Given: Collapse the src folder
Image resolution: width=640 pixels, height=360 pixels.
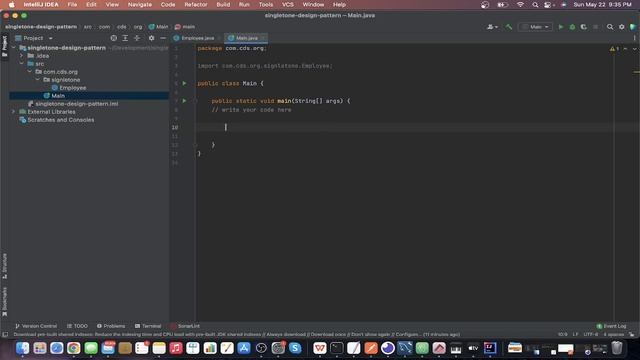Looking at the screenshot, I should click(x=22, y=64).
